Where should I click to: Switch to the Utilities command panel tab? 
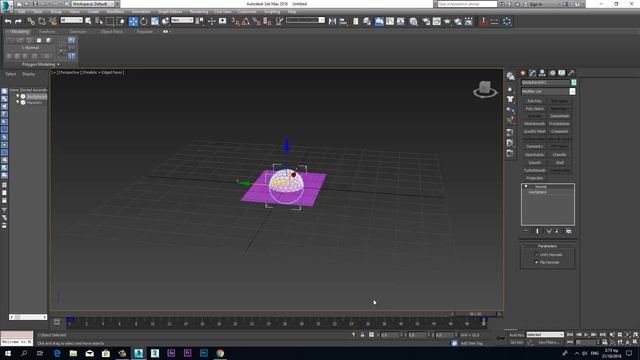coord(571,73)
